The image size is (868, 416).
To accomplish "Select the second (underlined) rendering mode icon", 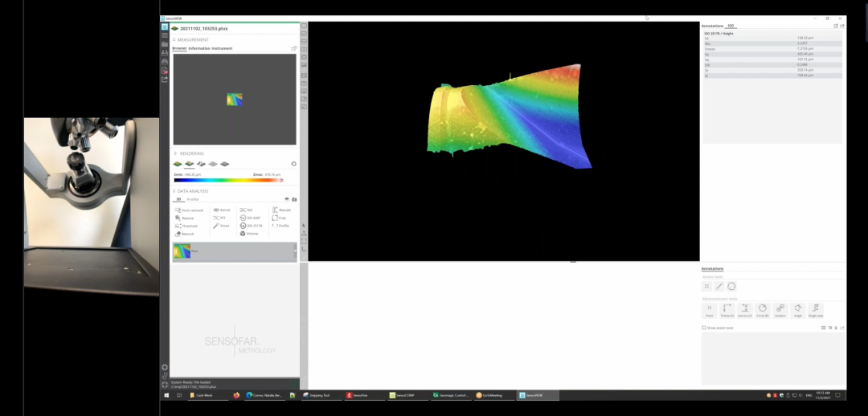I will pos(190,164).
